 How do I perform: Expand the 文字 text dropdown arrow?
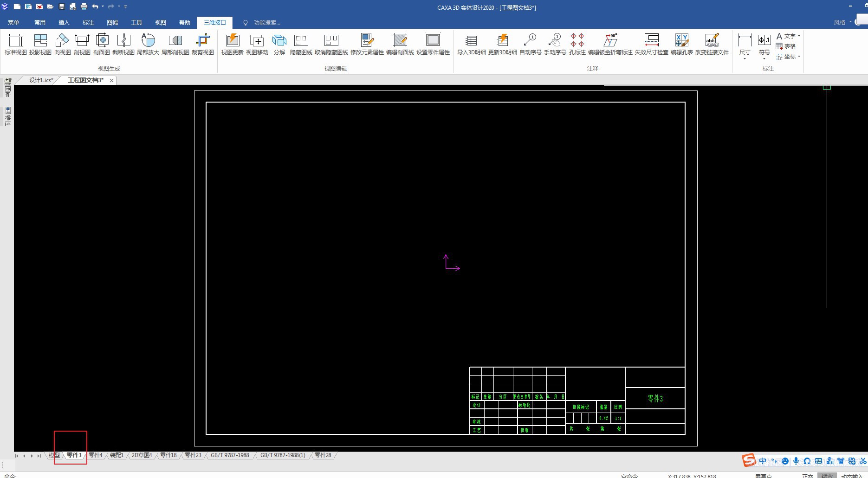[x=799, y=36]
